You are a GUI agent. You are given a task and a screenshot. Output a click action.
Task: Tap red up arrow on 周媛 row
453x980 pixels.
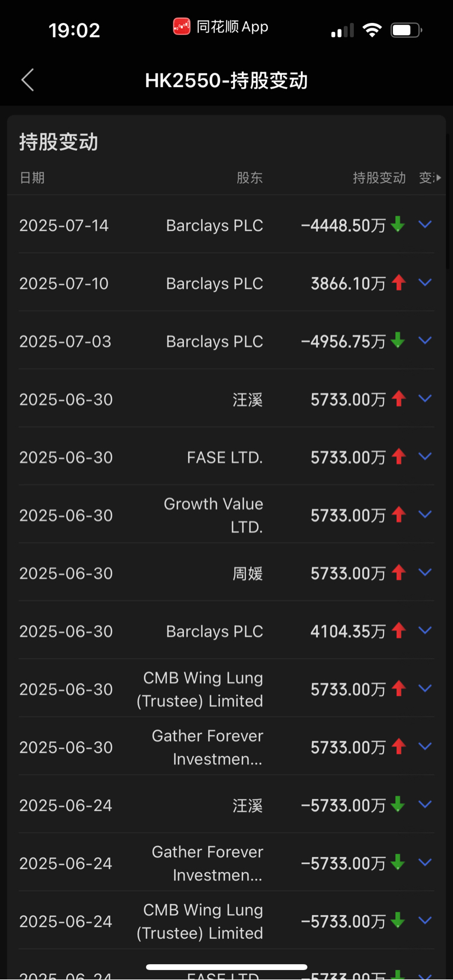[x=399, y=572]
